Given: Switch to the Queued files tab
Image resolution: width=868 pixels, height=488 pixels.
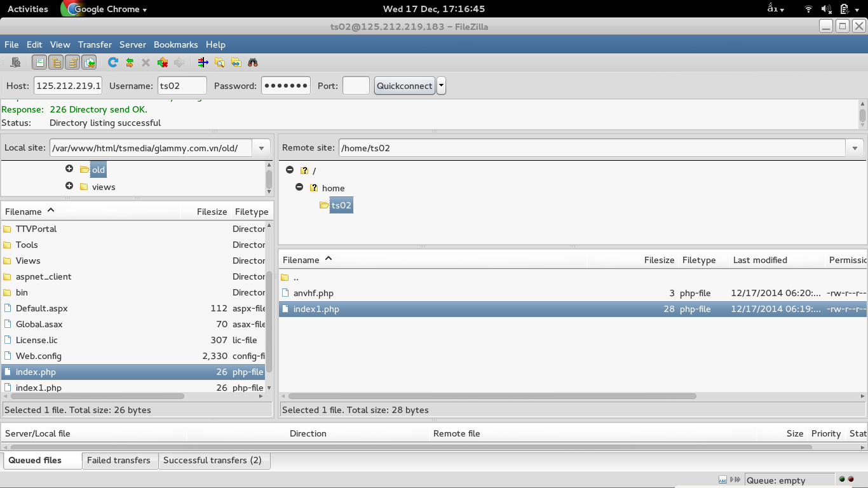Looking at the screenshot, I should 42,460.
